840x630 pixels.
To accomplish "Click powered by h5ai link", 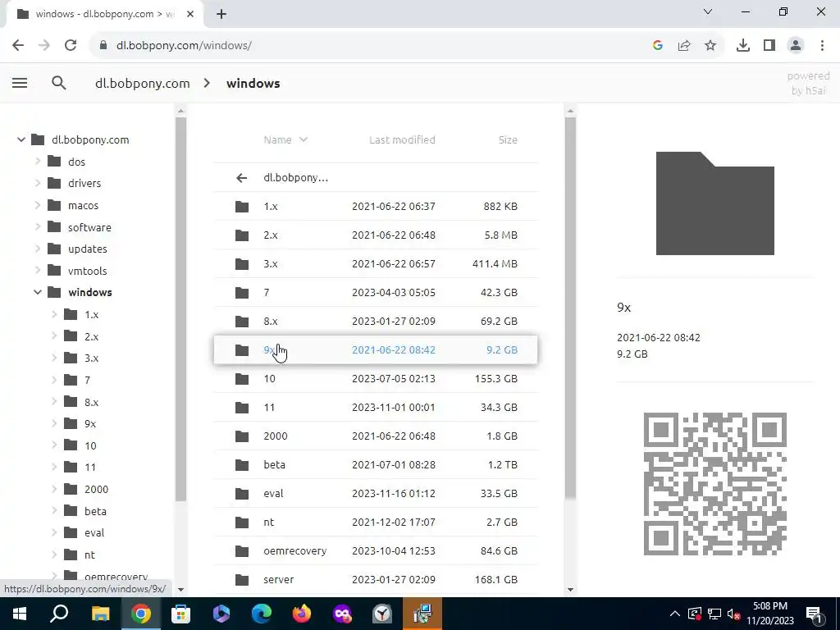I will pos(808,84).
